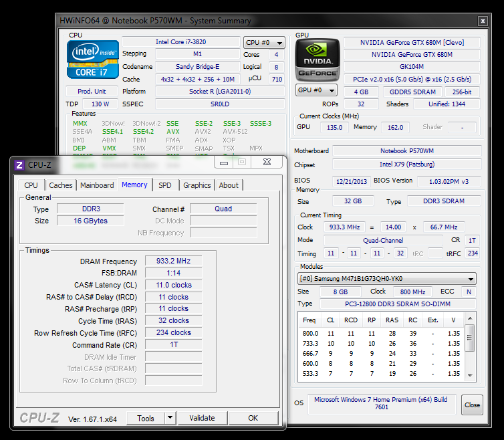Click the 16 GBytes size field
This screenshot has width=504, height=440.
91,221
